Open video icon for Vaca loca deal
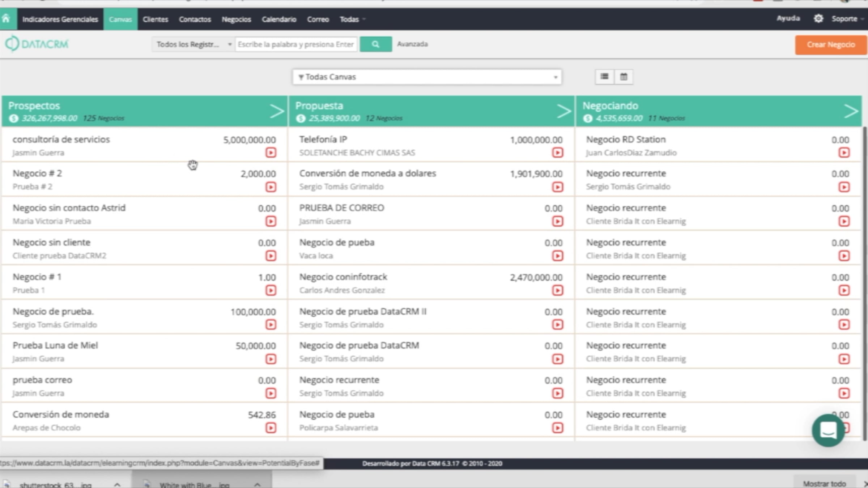This screenshot has height=488, width=868. pyautogui.click(x=558, y=256)
